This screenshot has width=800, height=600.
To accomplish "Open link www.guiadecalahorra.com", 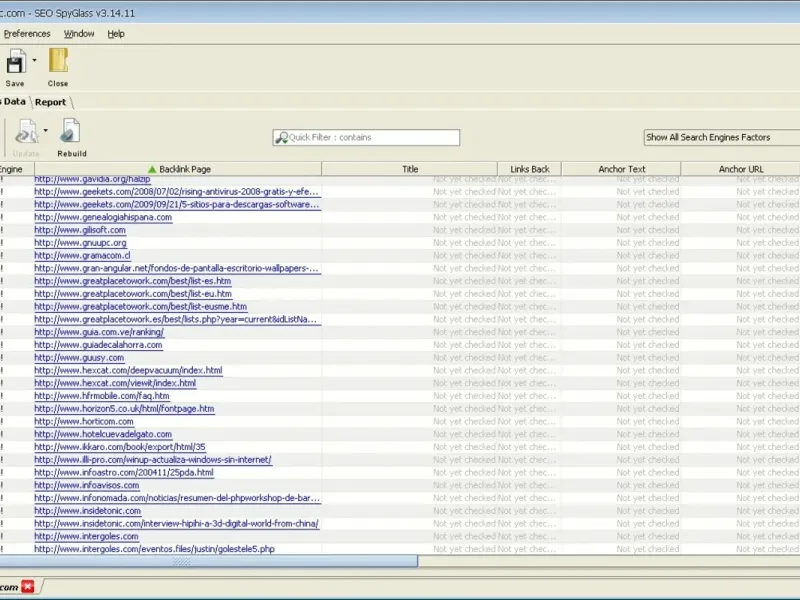I will [98, 345].
